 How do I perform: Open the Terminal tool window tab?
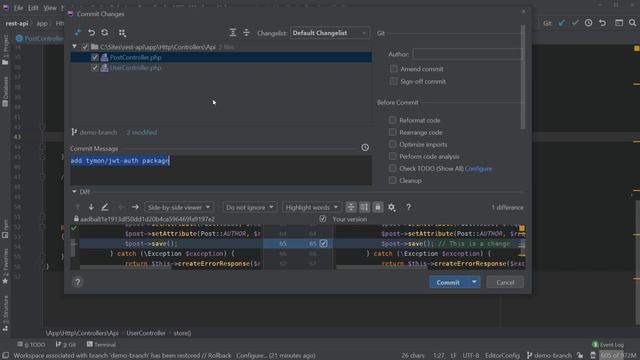102,344
